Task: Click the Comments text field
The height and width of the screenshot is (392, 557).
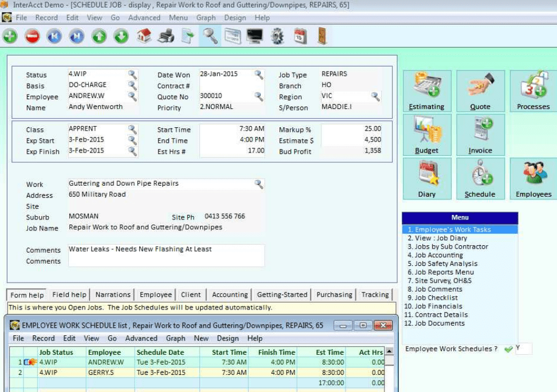Action: 166,255
